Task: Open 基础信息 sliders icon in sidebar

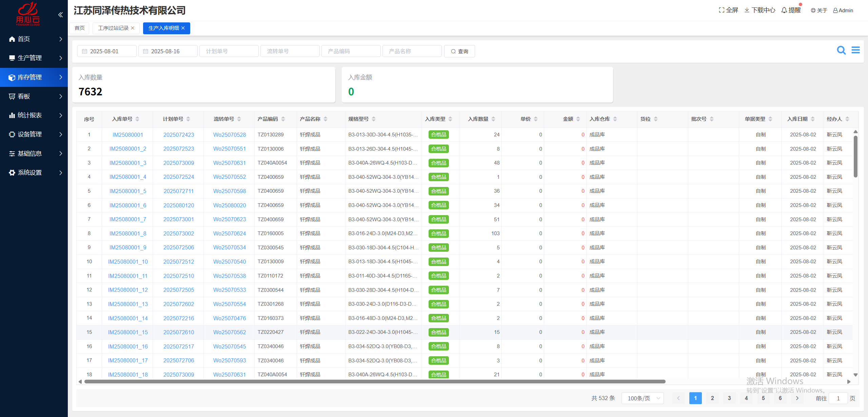Action: click(x=12, y=154)
